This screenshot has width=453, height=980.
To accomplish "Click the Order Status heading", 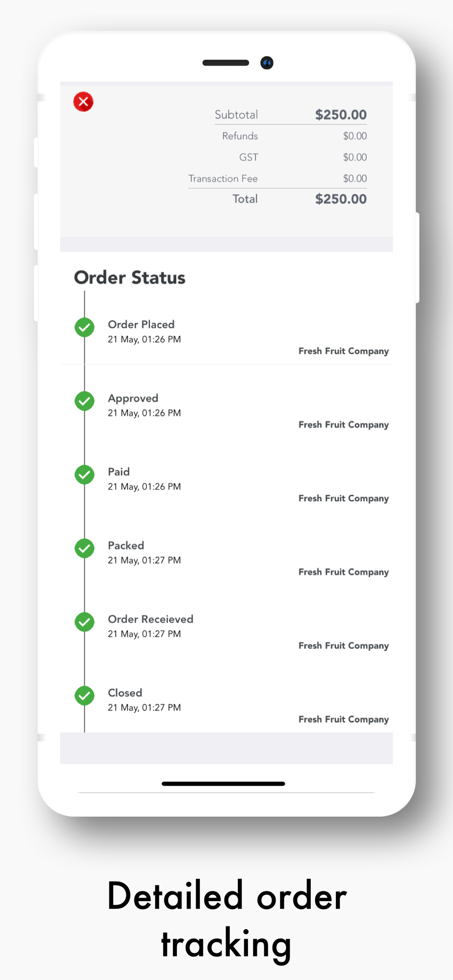I will tap(130, 278).
